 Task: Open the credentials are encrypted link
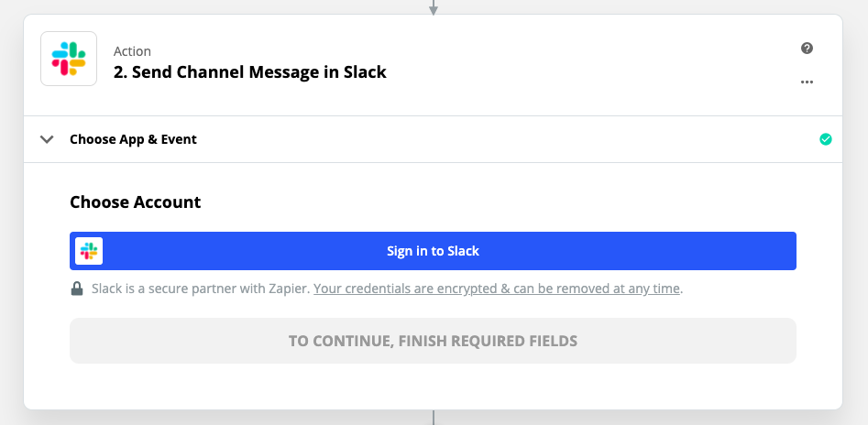click(497, 289)
